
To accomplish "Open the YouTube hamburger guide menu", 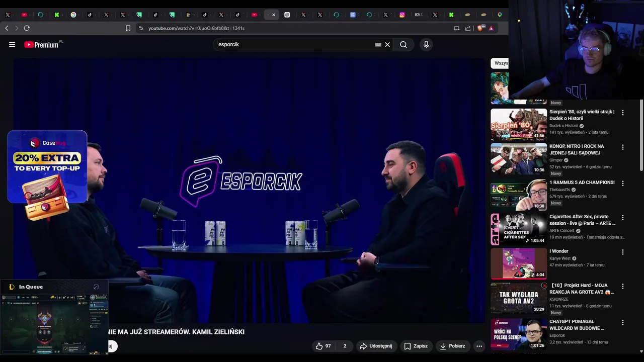I will (x=12, y=45).
